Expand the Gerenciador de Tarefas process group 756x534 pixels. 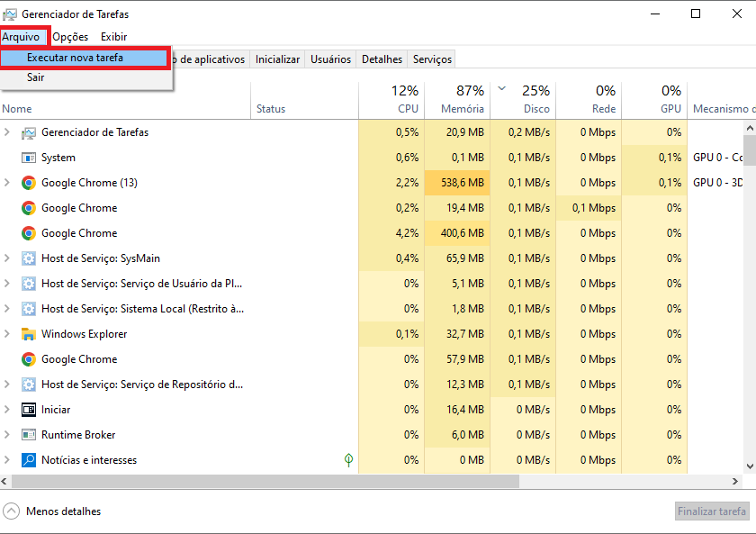pyautogui.click(x=7, y=132)
